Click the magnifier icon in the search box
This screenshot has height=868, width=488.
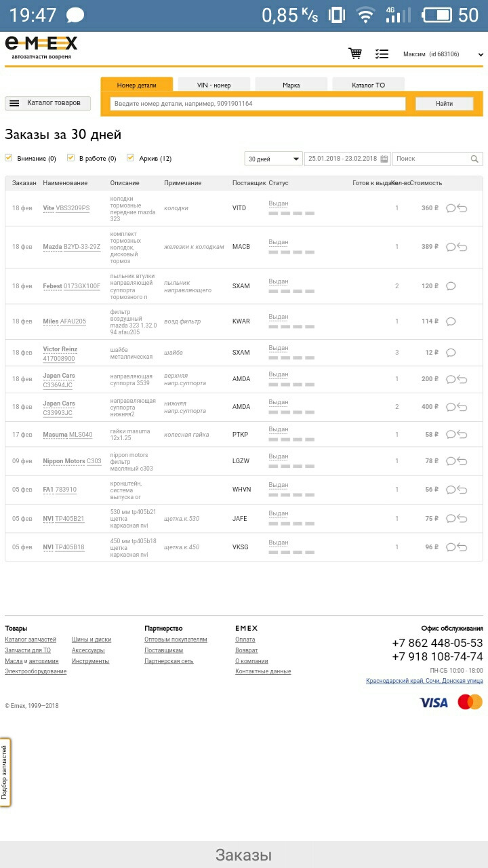(474, 159)
